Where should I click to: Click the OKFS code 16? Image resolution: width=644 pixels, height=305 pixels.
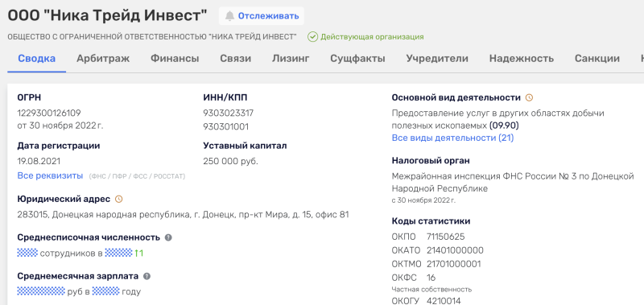point(431,278)
